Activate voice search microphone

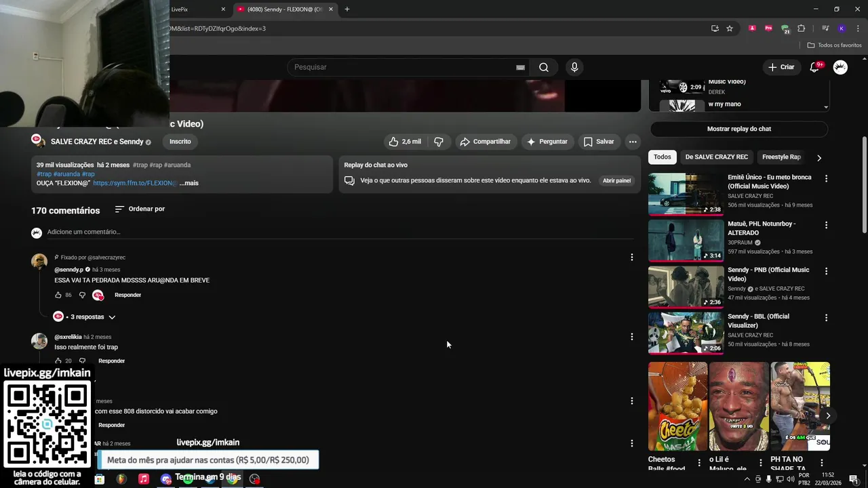[x=574, y=67]
